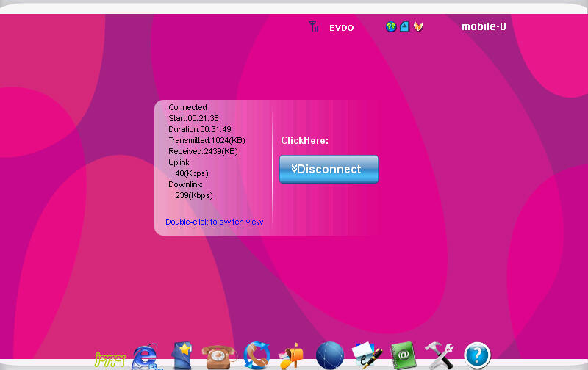Viewport: 588px width, 370px height.
Task: Click the Disconnect button
Action: [329, 170]
